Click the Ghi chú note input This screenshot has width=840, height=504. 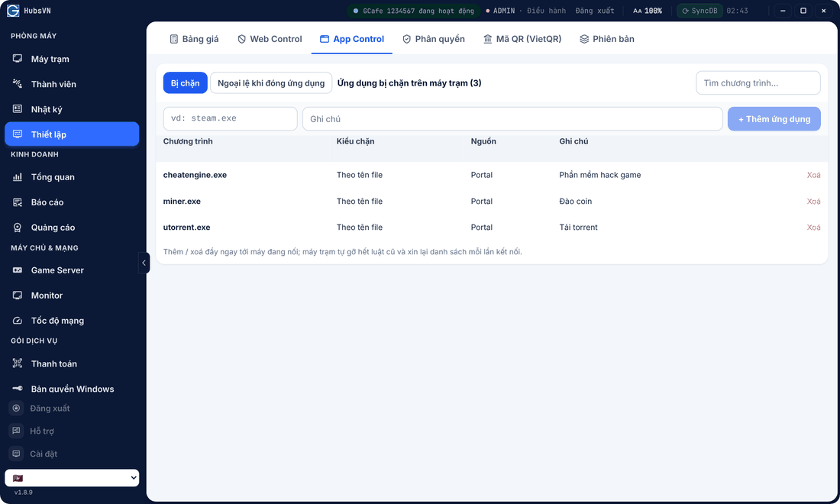512,119
